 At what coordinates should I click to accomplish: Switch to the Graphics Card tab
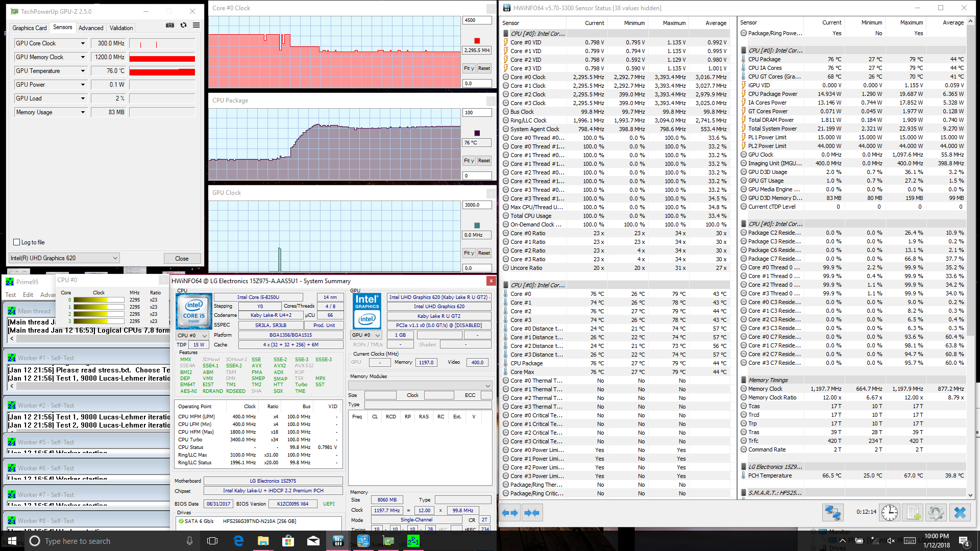[x=30, y=28]
